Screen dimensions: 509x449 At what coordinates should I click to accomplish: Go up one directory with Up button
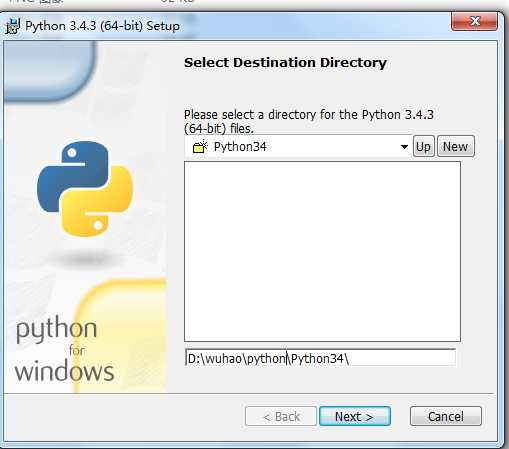tap(423, 146)
